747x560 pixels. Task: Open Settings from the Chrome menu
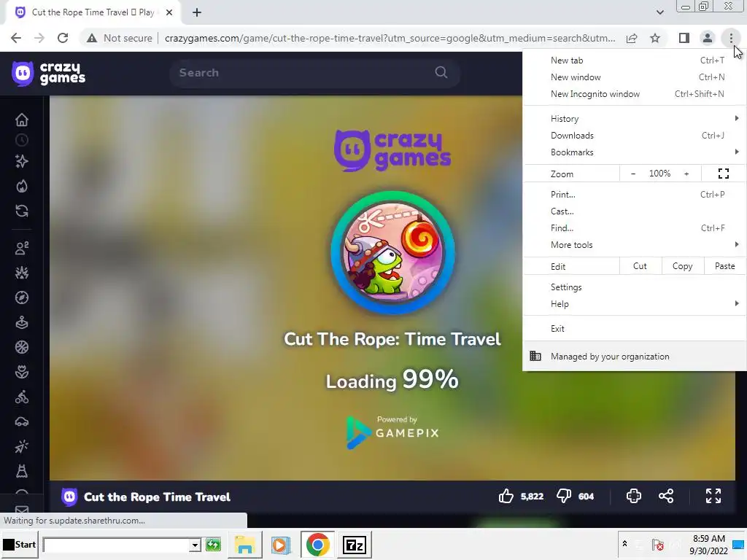coord(635,287)
